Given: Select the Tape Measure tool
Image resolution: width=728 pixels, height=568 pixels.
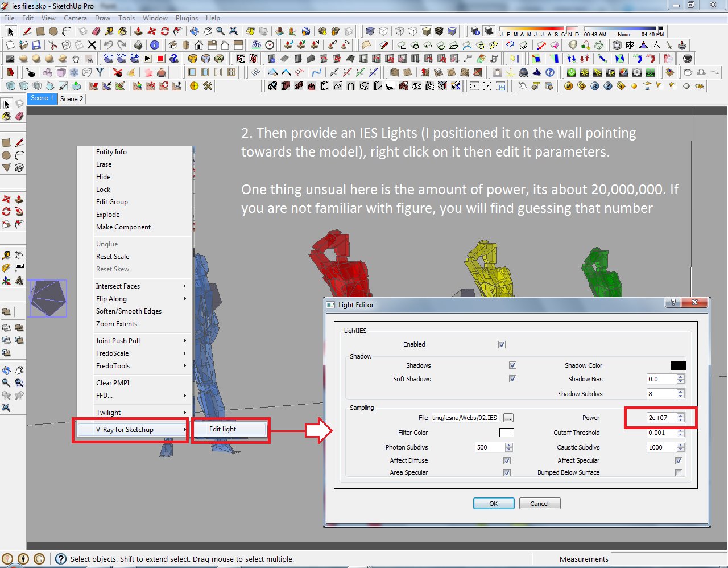Looking at the screenshot, I should coord(6,255).
